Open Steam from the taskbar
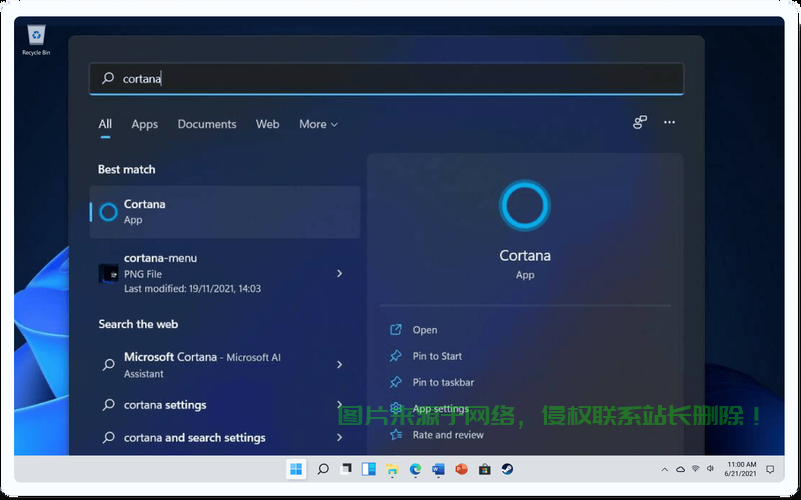The image size is (801, 500). 507,469
